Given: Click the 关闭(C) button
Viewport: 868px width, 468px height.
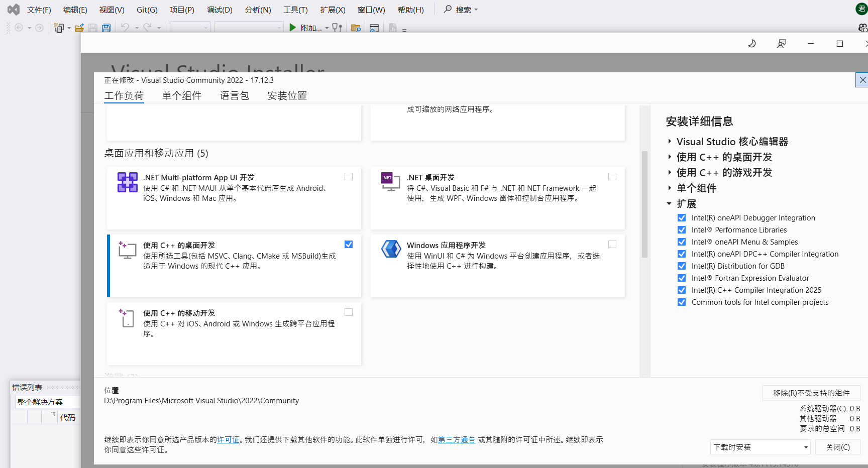Looking at the screenshot, I should point(838,447).
